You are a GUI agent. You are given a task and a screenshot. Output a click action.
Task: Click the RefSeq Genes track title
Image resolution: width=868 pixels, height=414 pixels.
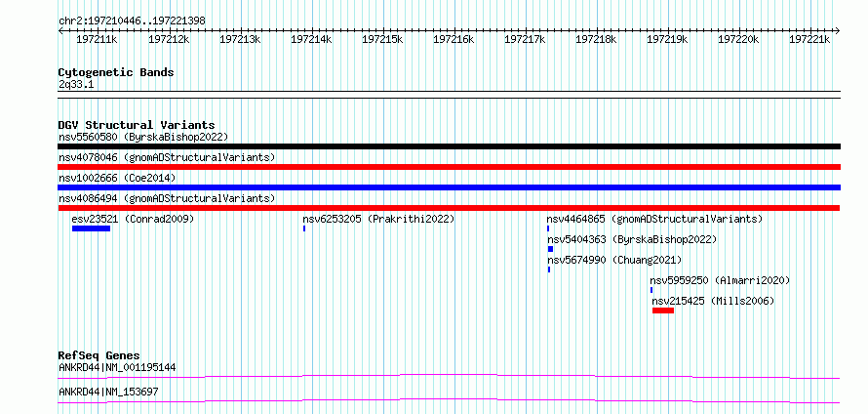[x=99, y=355]
